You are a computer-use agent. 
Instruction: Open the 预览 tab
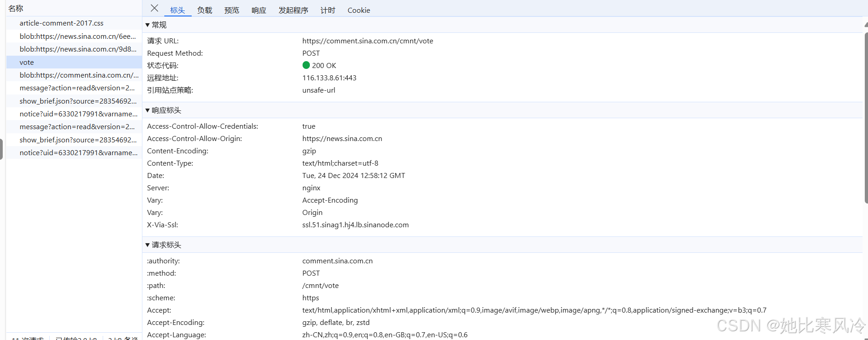pyautogui.click(x=231, y=10)
